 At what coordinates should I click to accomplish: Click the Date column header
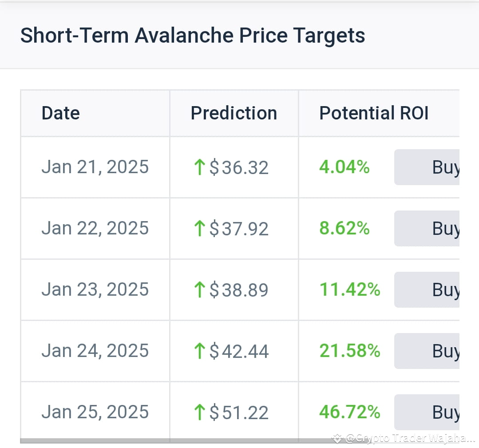click(x=60, y=113)
